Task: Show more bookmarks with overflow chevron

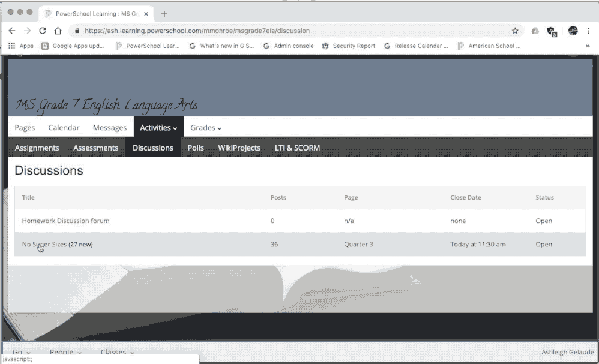Action: tap(588, 46)
